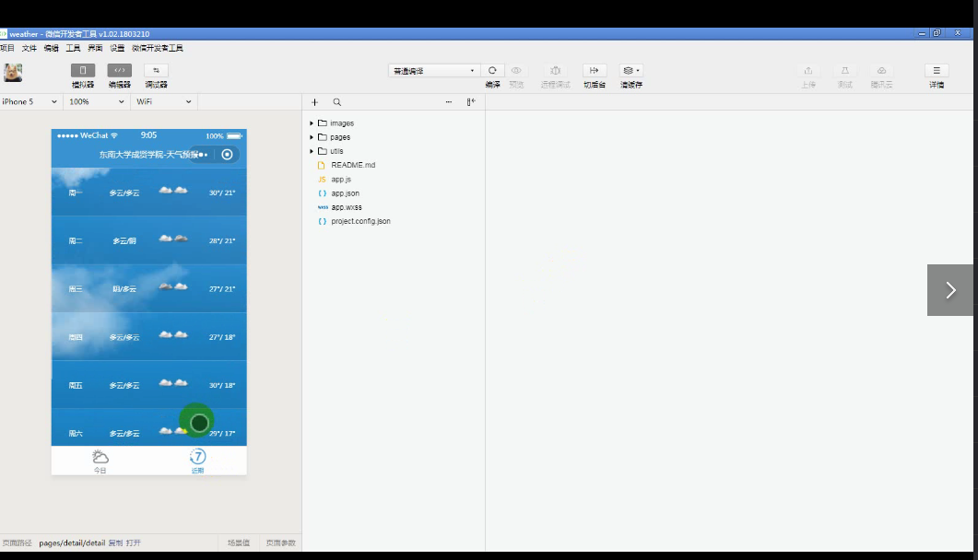Tap the 周二 forecast row
Viewport: 978px width, 560px height.
tap(149, 239)
